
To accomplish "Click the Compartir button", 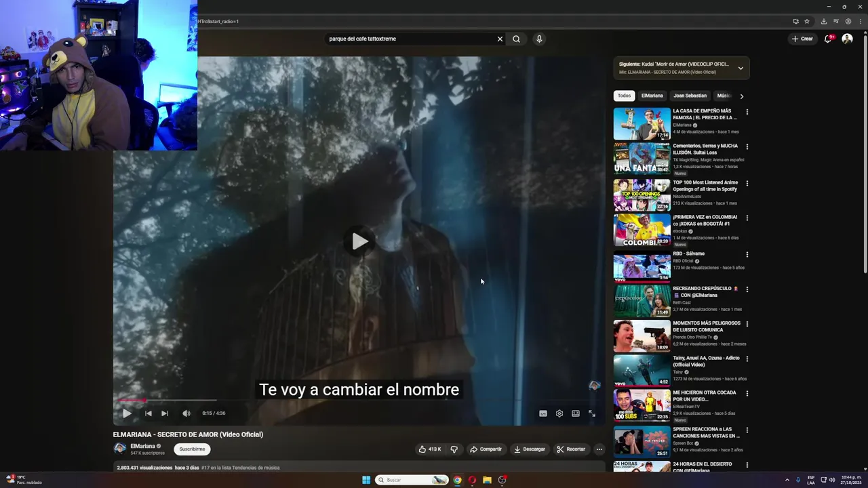I will 486,449.
